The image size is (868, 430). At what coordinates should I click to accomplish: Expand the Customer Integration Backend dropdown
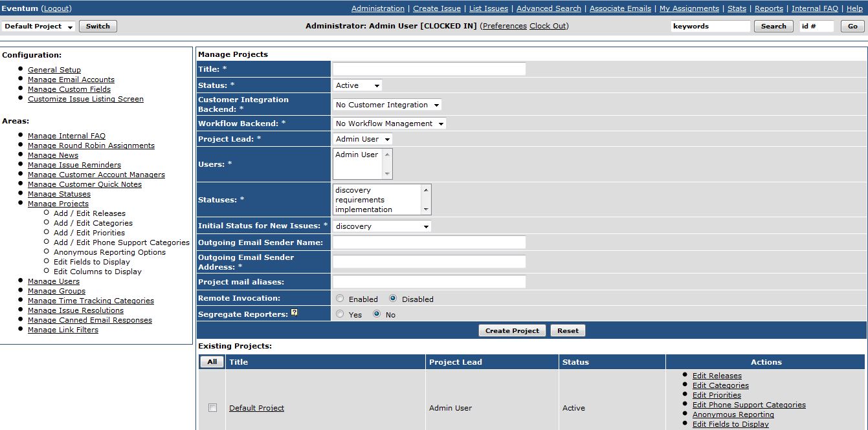[x=387, y=105]
